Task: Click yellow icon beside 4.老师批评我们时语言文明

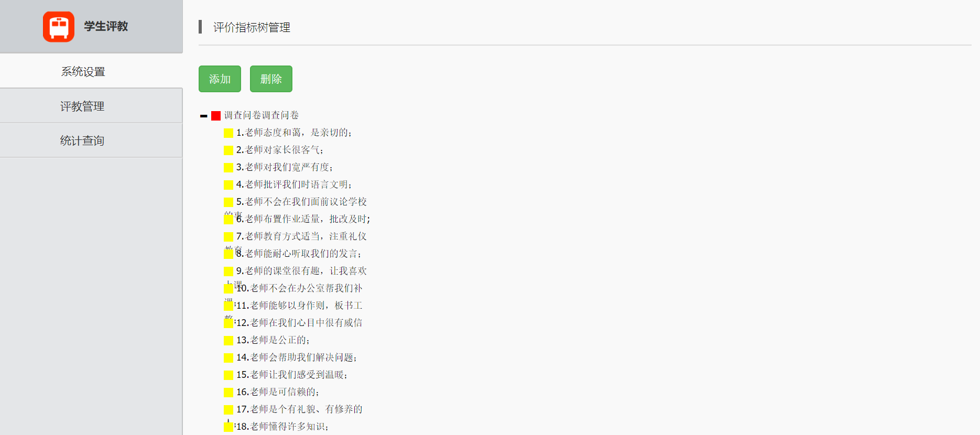Action: pyautogui.click(x=228, y=185)
